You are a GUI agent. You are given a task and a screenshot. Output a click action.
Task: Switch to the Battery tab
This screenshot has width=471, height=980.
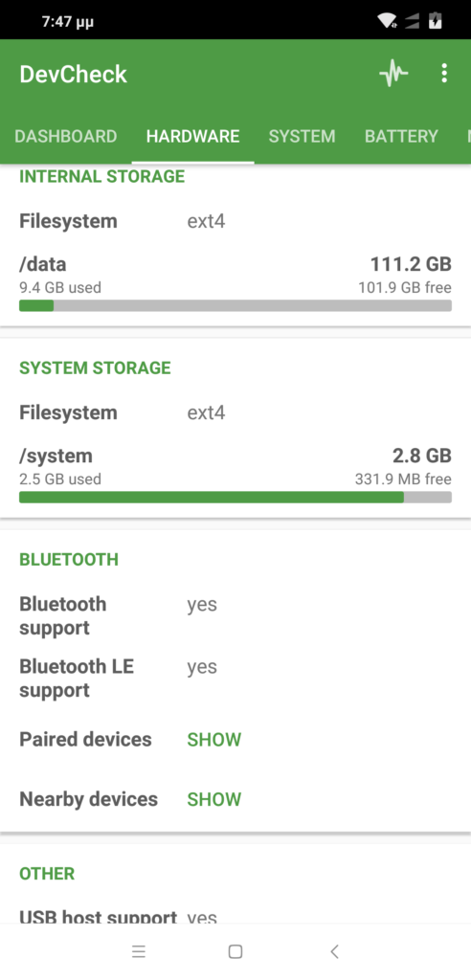[x=401, y=136]
